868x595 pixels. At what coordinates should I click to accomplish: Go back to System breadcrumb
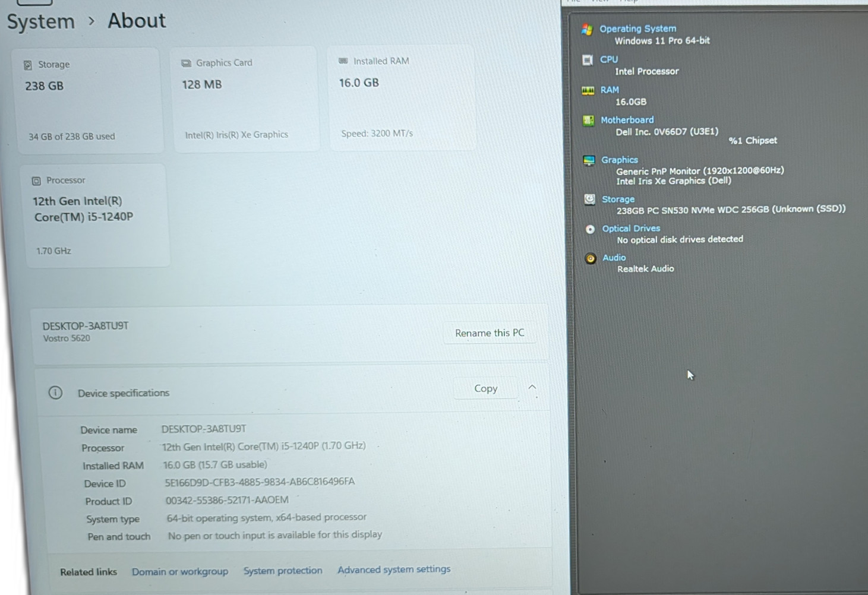tap(40, 22)
